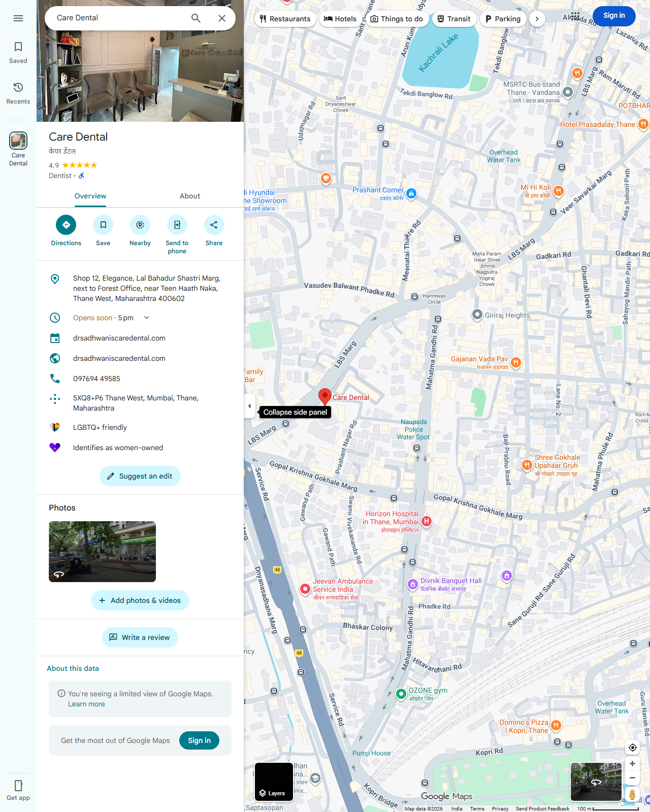Image resolution: width=650 pixels, height=812 pixels.
Task: Filter map by Hotels chip
Action: coord(340,19)
